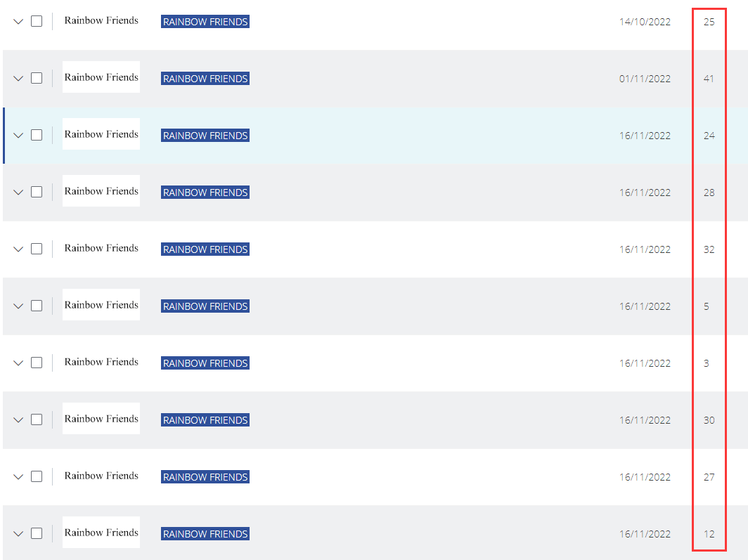Expand the row with count 3

click(x=18, y=363)
